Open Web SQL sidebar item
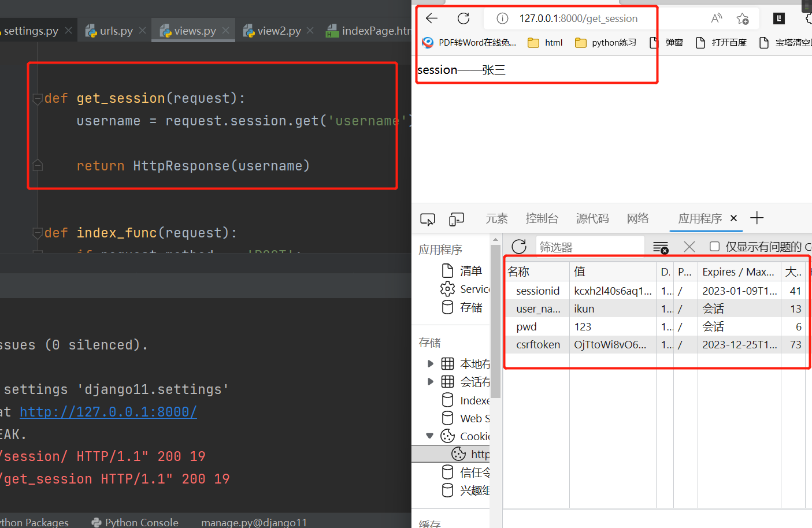This screenshot has height=528, width=812. (465, 418)
